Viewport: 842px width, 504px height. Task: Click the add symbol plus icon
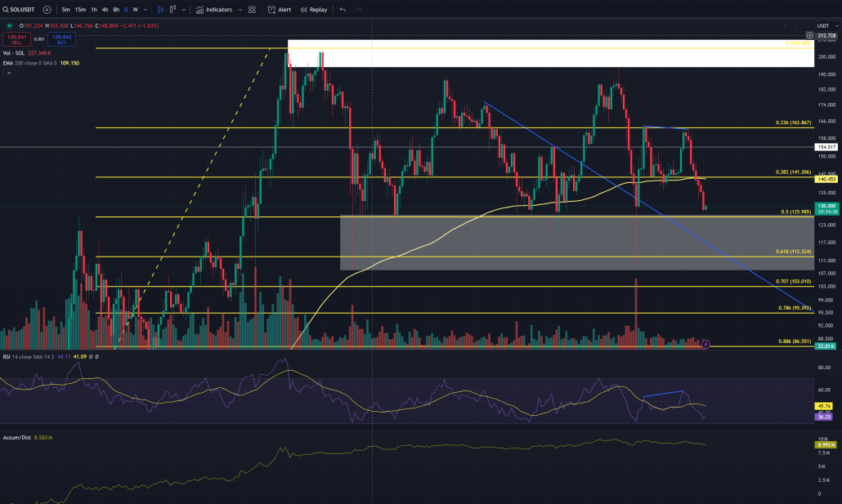[x=47, y=10]
